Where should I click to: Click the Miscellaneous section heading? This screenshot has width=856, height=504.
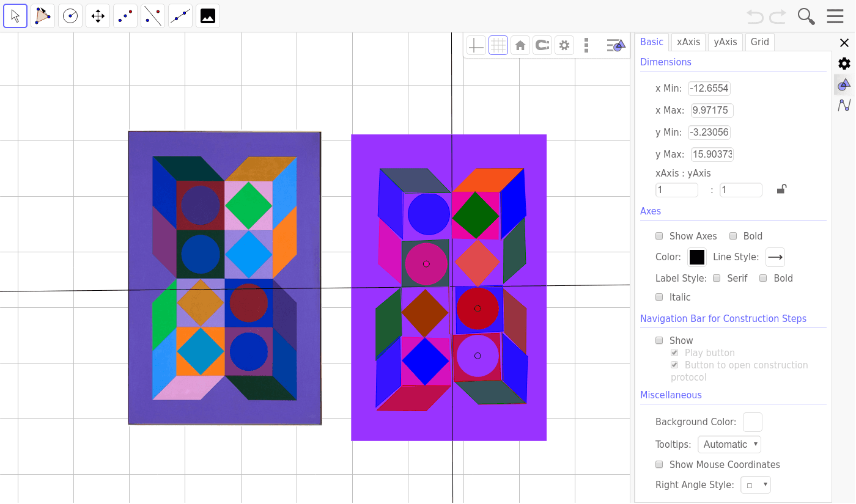click(x=671, y=395)
